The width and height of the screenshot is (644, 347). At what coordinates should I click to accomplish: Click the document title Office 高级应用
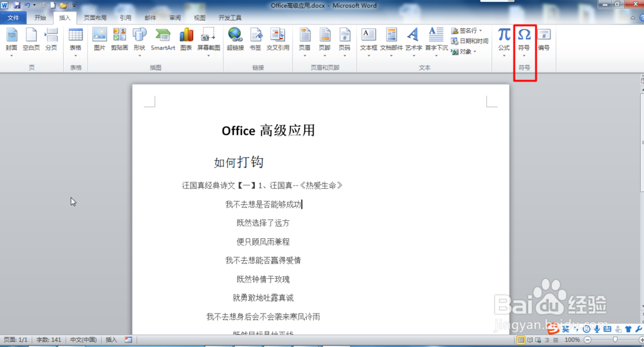point(268,131)
